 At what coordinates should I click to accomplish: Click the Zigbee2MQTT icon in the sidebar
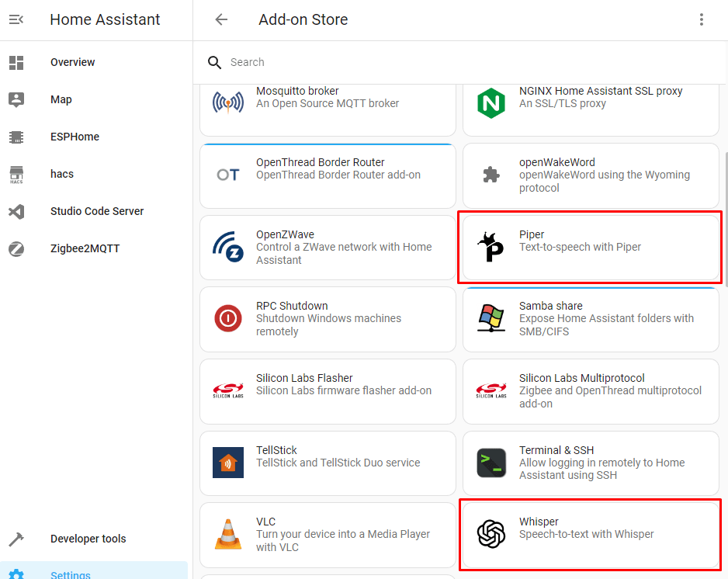click(16, 249)
